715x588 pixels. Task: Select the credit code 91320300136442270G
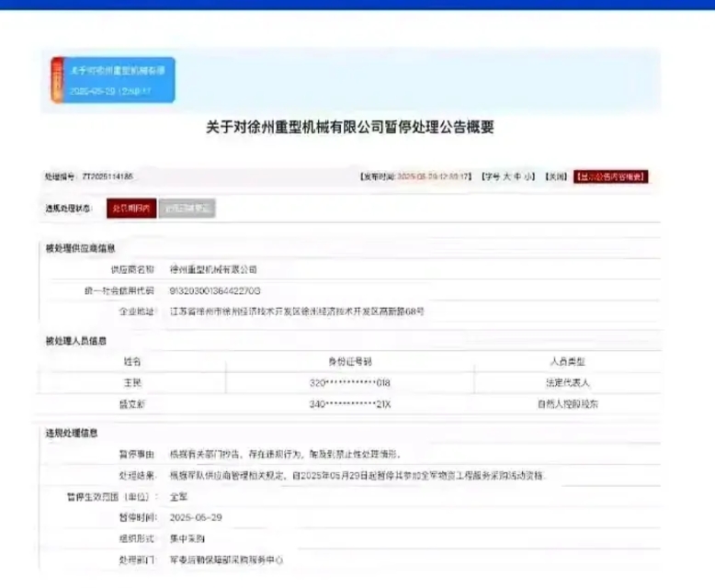(x=215, y=291)
